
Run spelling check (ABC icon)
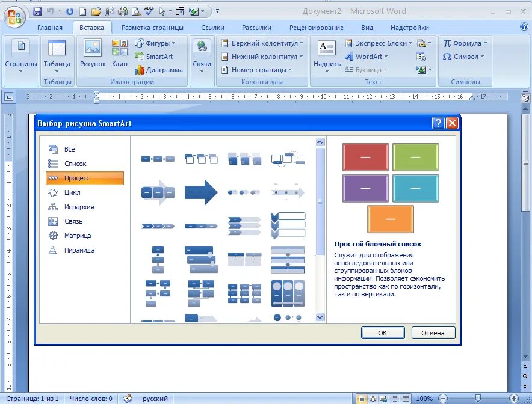coord(149,11)
